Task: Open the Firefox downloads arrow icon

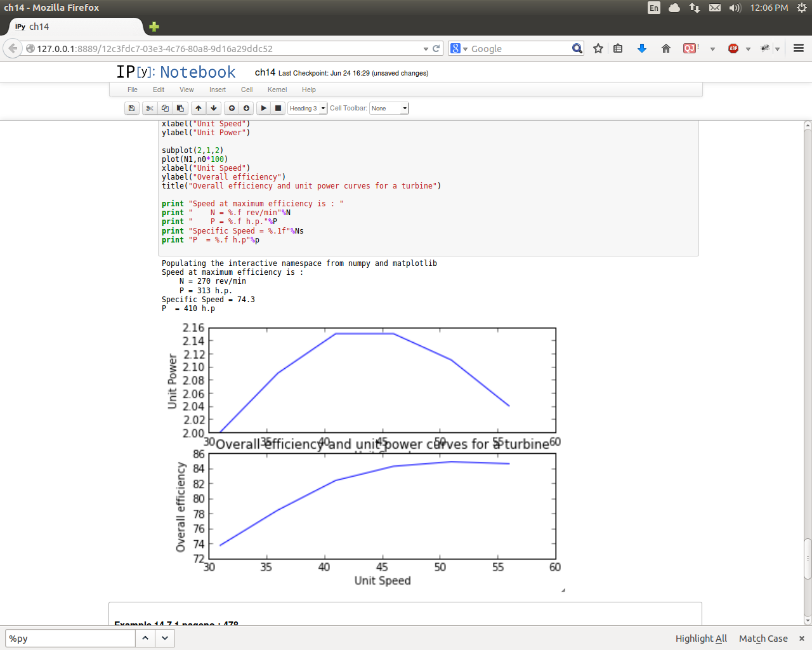Action: pos(642,49)
